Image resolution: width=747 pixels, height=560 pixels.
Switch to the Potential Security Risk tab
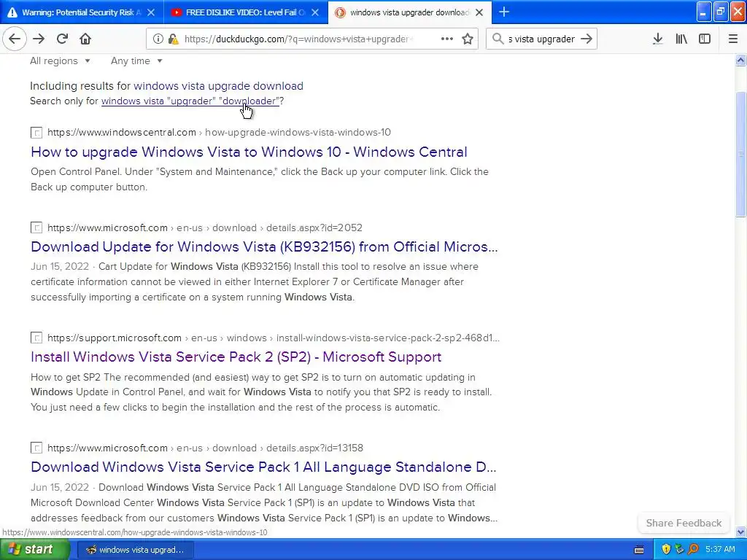click(x=82, y=12)
